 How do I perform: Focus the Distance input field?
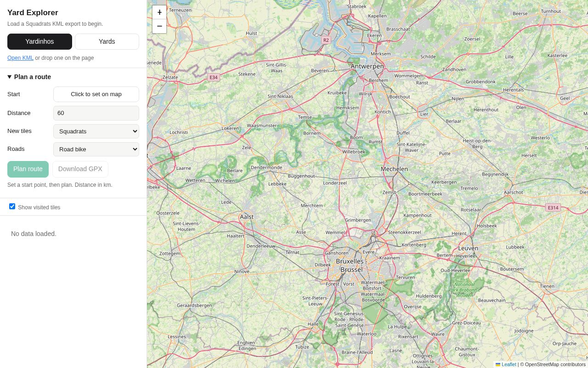(96, 113)
